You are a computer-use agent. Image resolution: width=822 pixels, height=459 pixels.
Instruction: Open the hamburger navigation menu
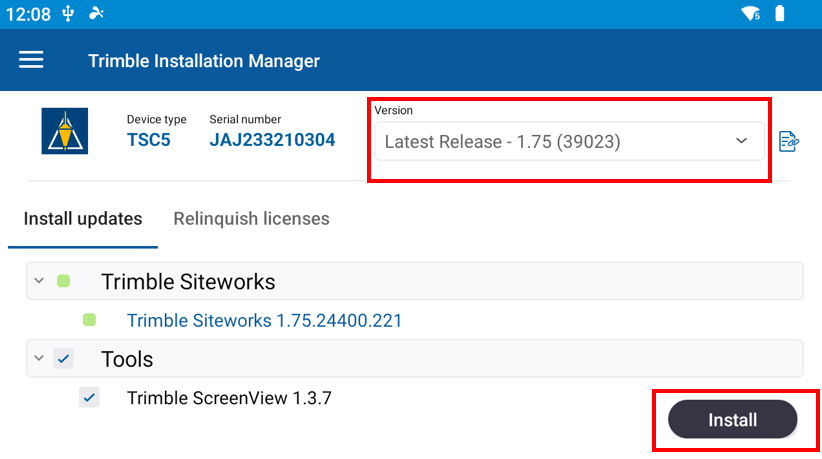(x=31, y=60)
